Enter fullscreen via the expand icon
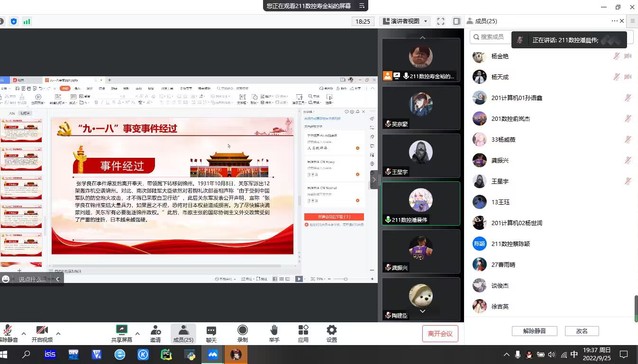This screenshot has width=638, height=364. [441, 21]
